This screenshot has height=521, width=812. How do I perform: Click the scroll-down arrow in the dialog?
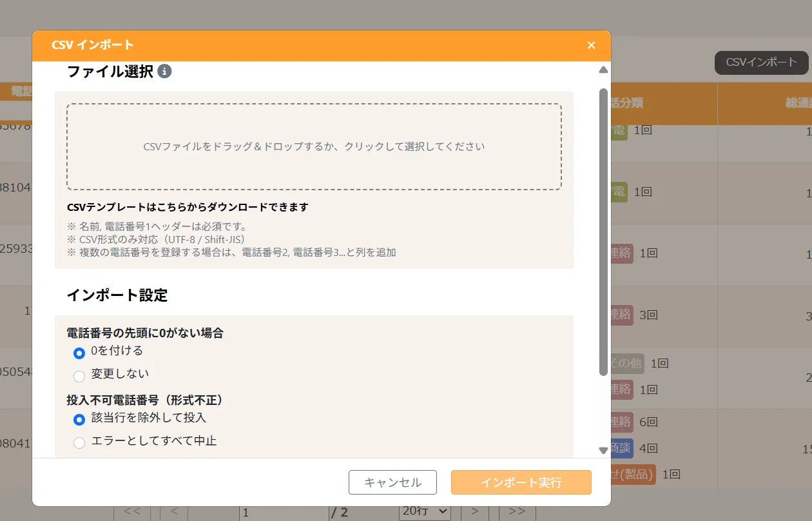(603, 450)
